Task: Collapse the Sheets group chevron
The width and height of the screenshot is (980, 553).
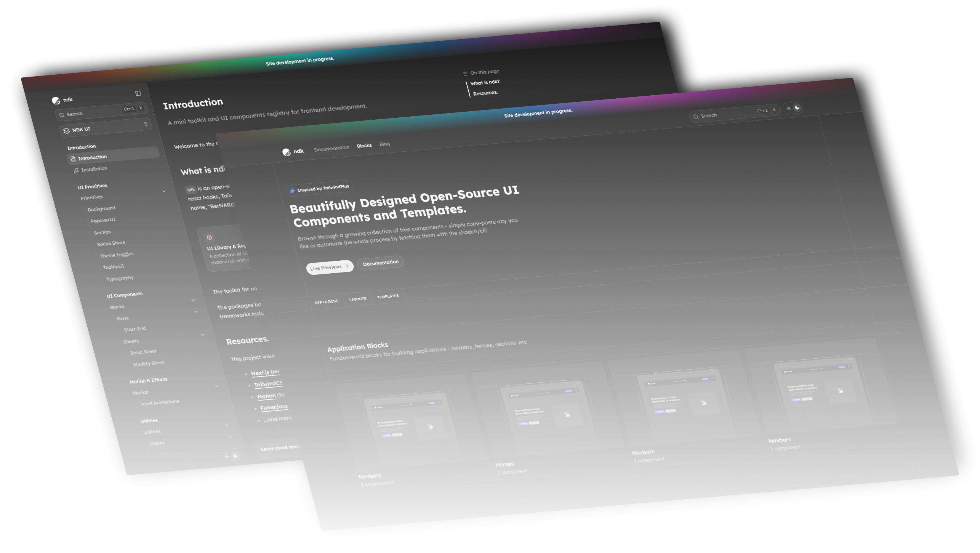Action: pos(202,335)
